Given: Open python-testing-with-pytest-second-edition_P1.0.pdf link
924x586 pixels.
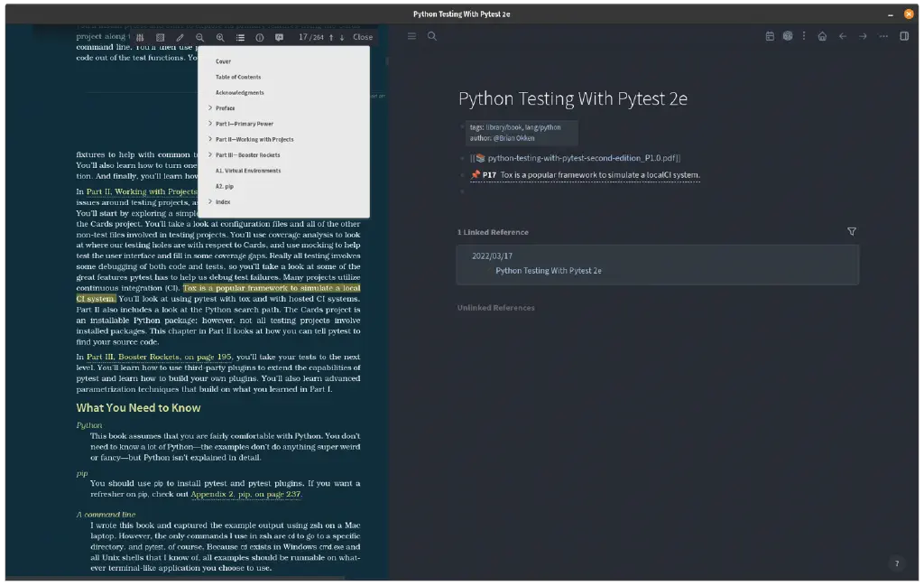Looking at the screenshot, I should (582, 158).
